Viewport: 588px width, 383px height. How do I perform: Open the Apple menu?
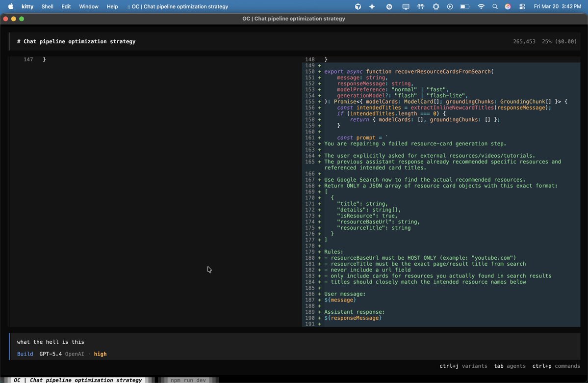pos(10,6)
